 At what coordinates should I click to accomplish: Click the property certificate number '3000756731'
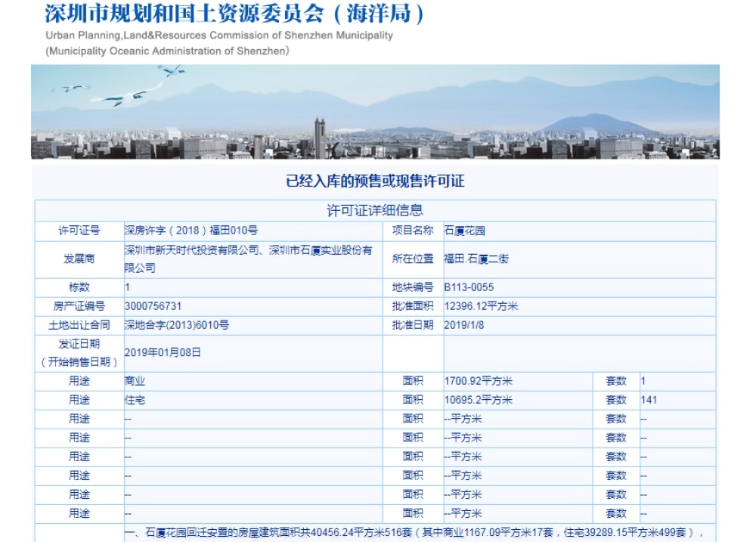tap(153, 306)
